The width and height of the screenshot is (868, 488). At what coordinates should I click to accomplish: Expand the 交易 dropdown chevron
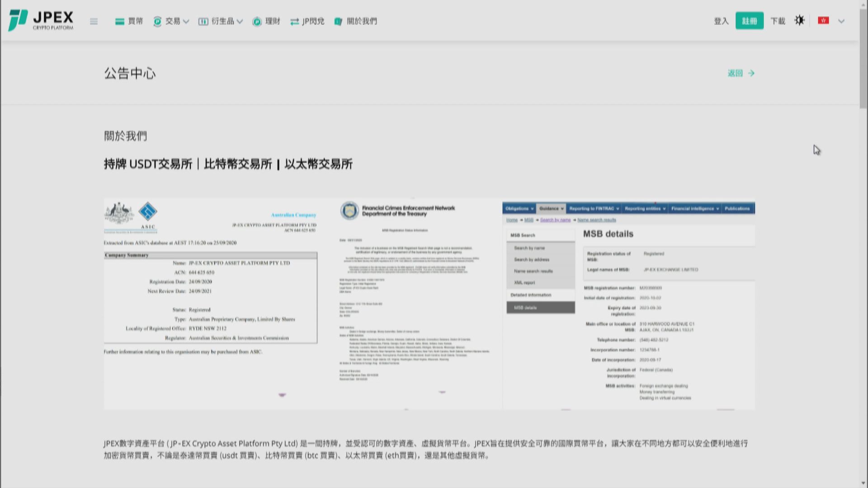point(185,21)
